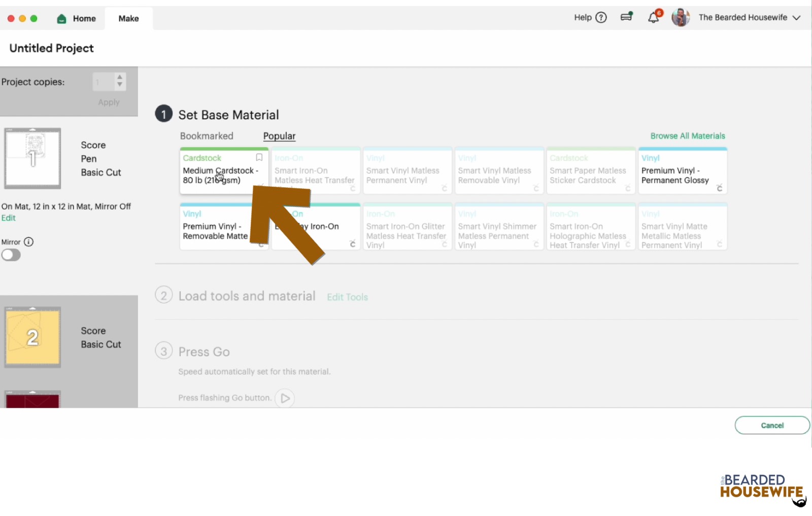
Task: Click The Bearded Housewife profile avatar
Action: coord(681,17)
